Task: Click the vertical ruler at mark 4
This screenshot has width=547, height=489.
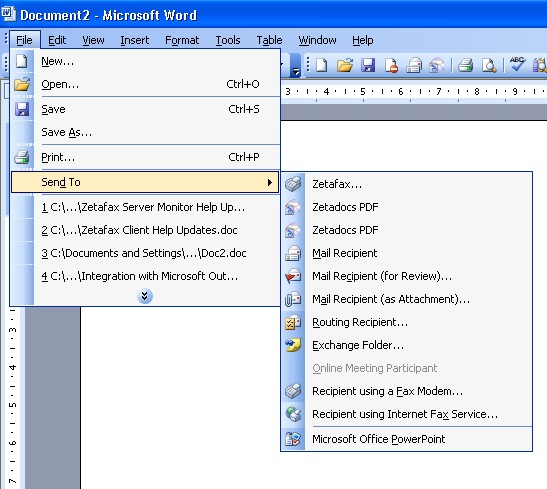Action: pyautogui.click(x=13, y=367)
